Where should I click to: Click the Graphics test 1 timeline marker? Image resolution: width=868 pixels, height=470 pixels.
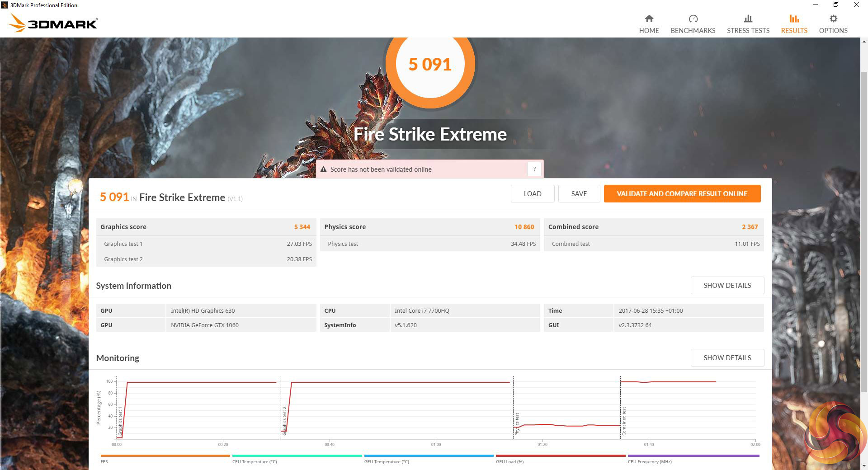click(x=120, y=421)
